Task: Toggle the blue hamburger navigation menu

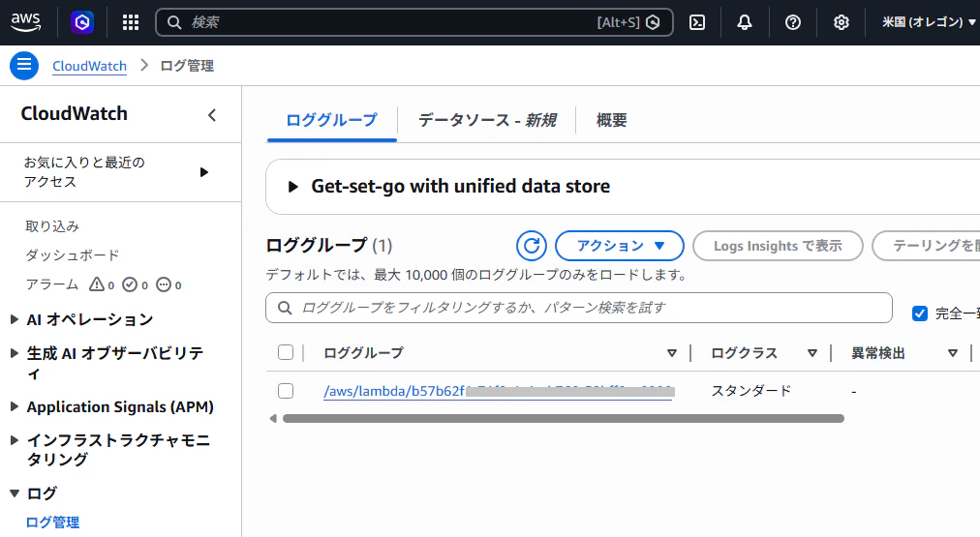Action: (24, 65)
